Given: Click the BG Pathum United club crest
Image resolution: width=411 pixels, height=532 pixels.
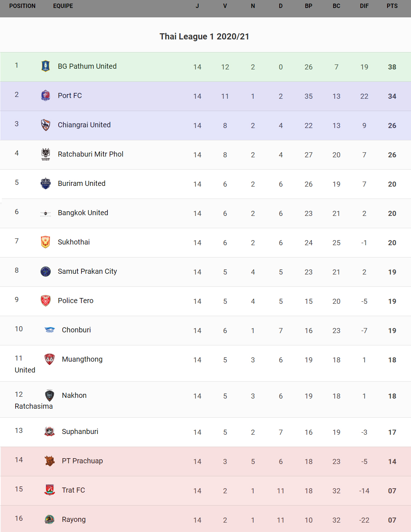Looking at the screenshot, I should coord(46,66).
